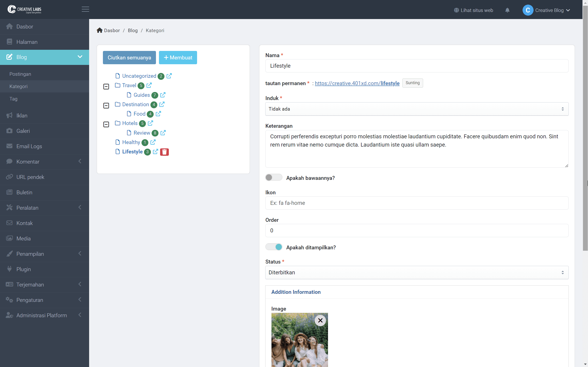
Task: Go to Postingan in sidebar
Action: point(20,74)
